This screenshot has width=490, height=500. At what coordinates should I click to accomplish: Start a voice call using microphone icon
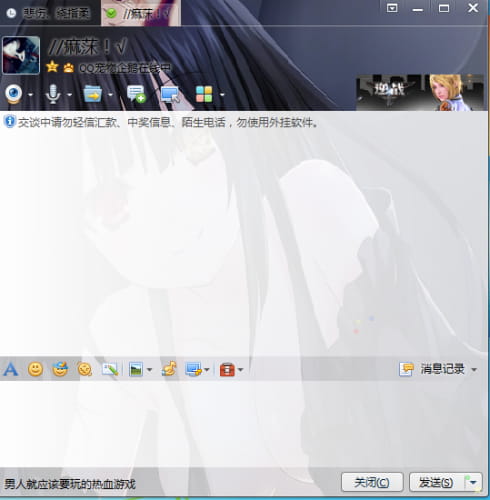tap(53, 94)
